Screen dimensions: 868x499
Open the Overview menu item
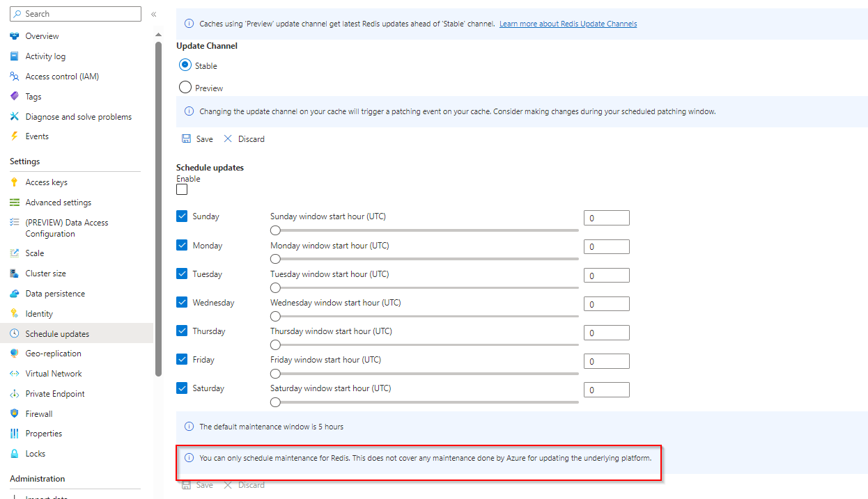click(77, 36)
